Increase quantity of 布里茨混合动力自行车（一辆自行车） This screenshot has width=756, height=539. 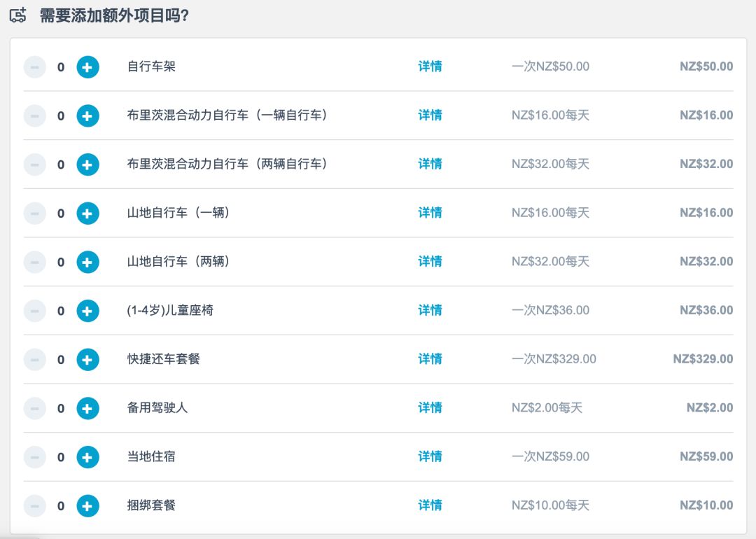[x=87, y=115]
